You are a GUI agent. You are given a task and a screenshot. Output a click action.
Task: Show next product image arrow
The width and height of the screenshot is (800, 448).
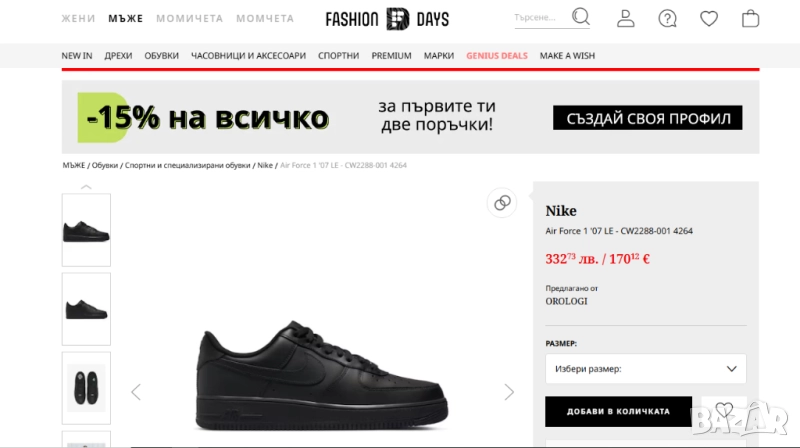point(509,392)
